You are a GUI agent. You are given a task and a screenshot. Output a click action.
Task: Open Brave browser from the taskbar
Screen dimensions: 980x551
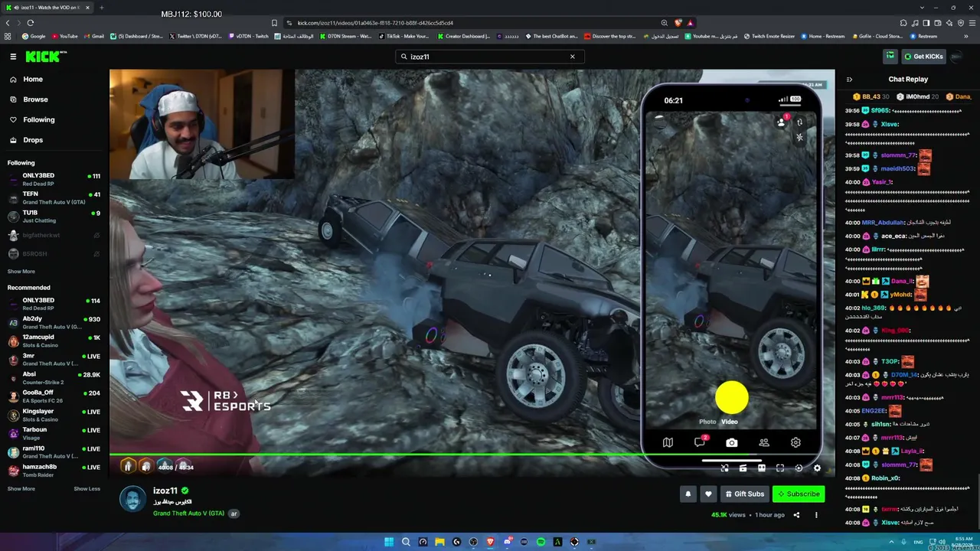(490, 542)
